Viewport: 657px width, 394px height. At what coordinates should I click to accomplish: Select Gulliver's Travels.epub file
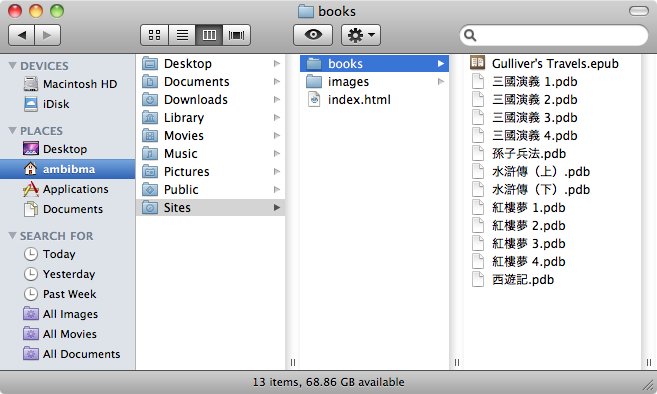click(552, 64)
